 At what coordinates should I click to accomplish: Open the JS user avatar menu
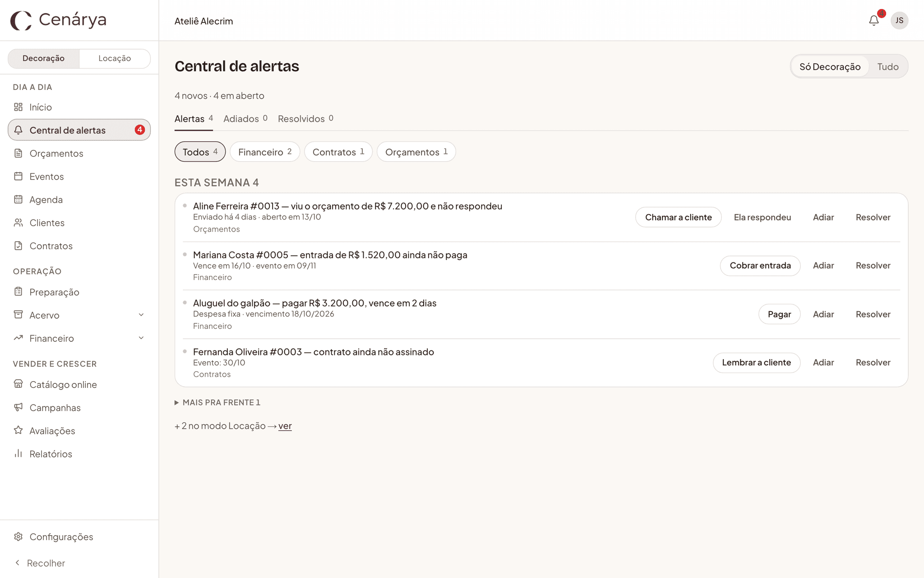(899, 20)
